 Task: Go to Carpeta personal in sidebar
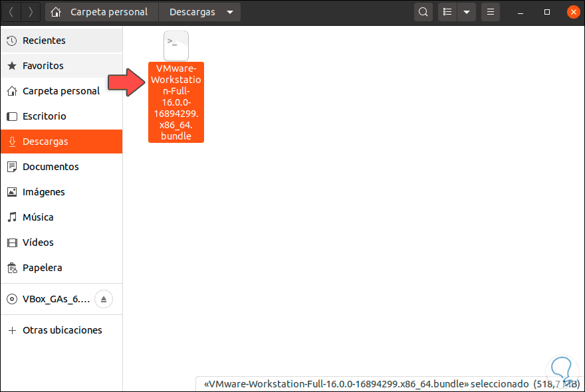pyautogui.click(x=62, y=91)
